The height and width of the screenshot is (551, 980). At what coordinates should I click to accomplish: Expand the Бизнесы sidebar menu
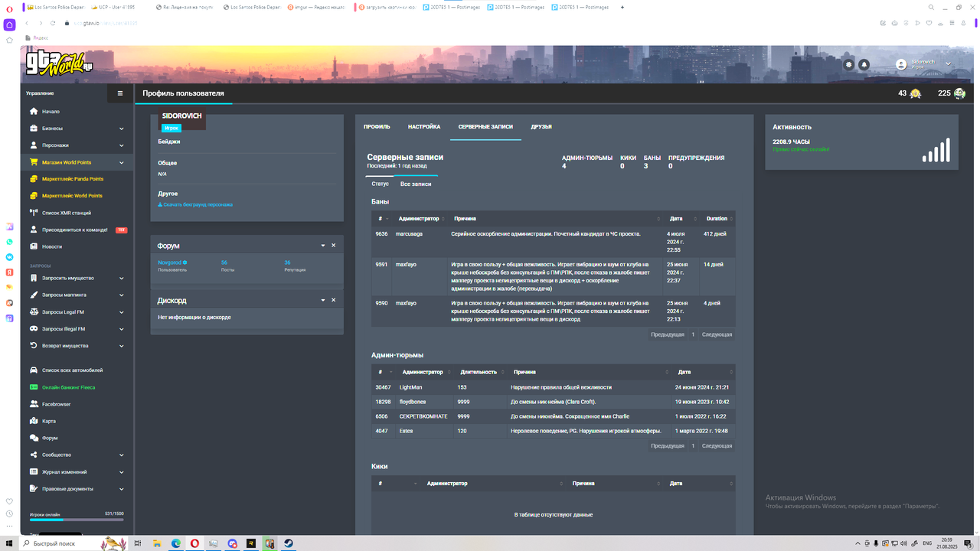point(77,128)
